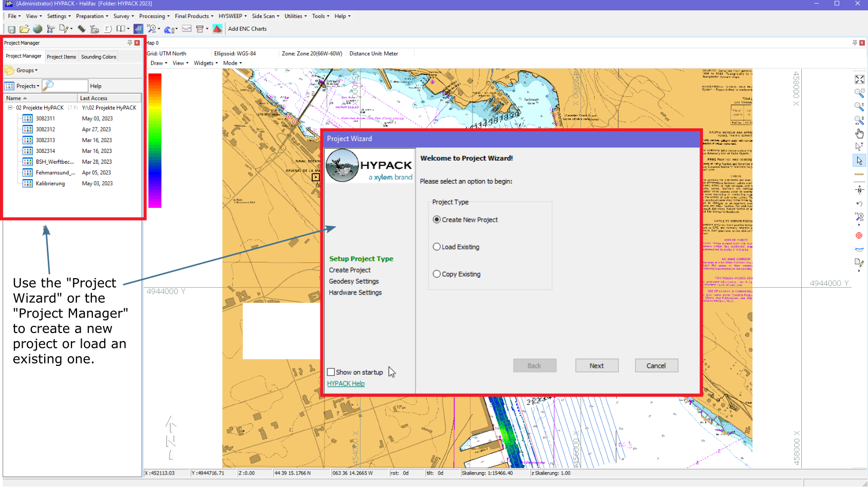The width and height of the screenshot is (868, 487).
Task: Open the Mode dropdown menu
Action: (x=232, y=63)
